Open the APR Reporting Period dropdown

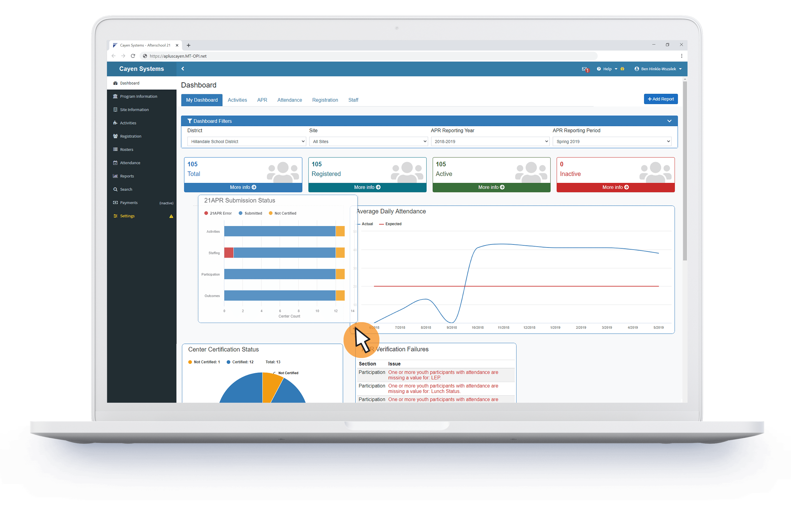click(x=612, y=141)
